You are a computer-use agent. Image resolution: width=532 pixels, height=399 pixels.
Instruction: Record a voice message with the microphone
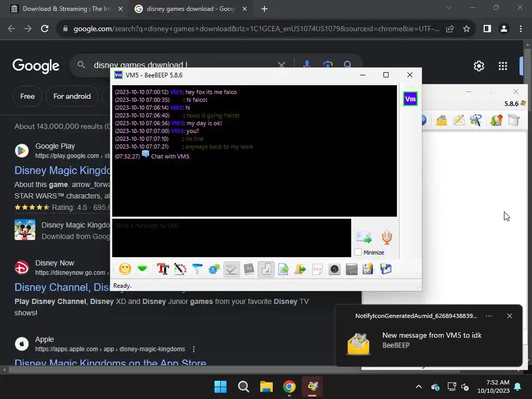387,237
